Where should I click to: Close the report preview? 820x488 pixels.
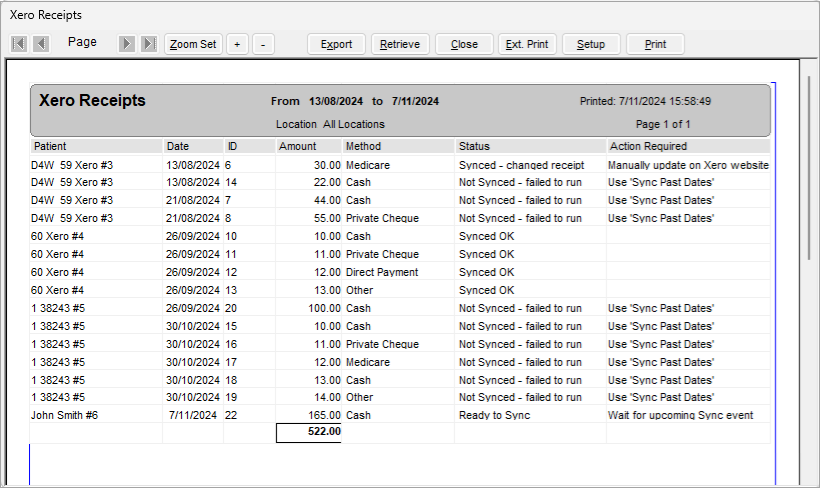(464, 44)
